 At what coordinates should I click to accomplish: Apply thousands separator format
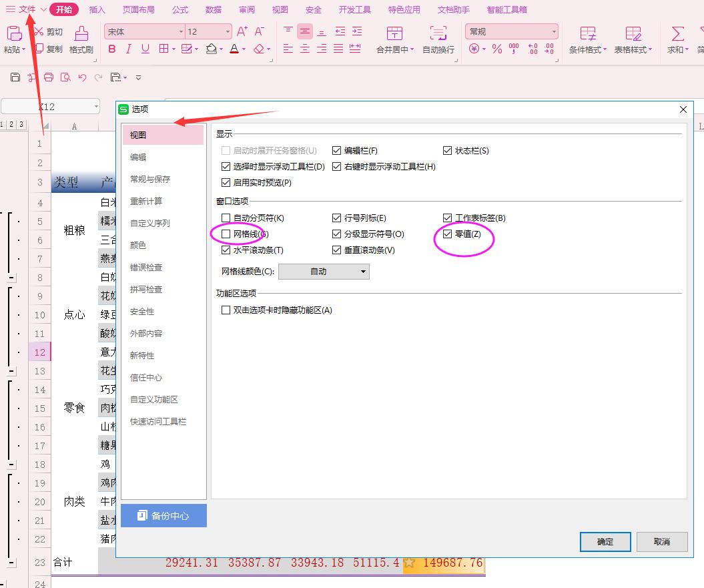[x=514, y=49]
